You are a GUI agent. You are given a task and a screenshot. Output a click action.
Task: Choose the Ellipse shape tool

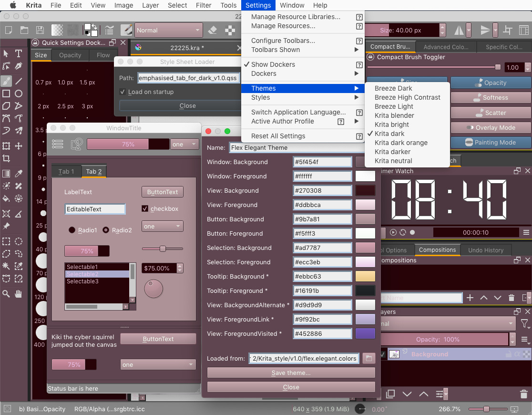[x=19, y=93]
